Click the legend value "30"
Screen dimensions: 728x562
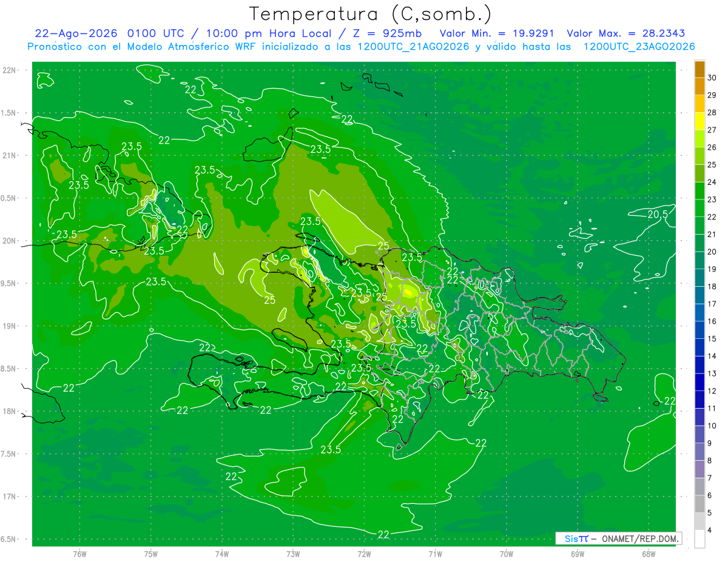click(x=712, y=78)
